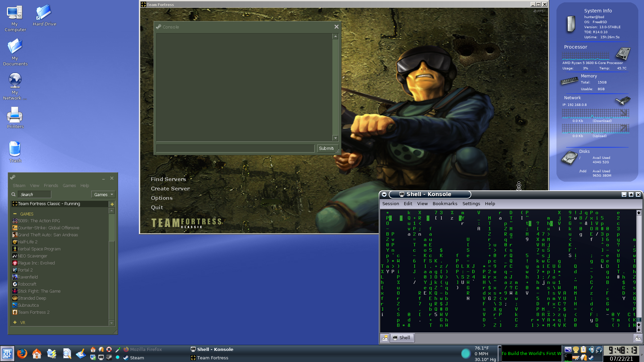The width and height of the screenshot is (644, 362).
Task: Open My Computer desktop icon
Action: pos(15,19)
